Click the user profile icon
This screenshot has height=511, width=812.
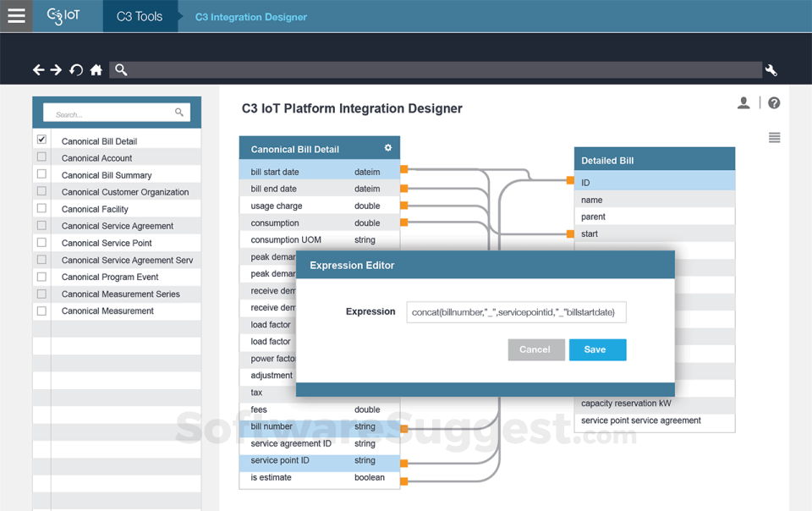tap(743, 102)
